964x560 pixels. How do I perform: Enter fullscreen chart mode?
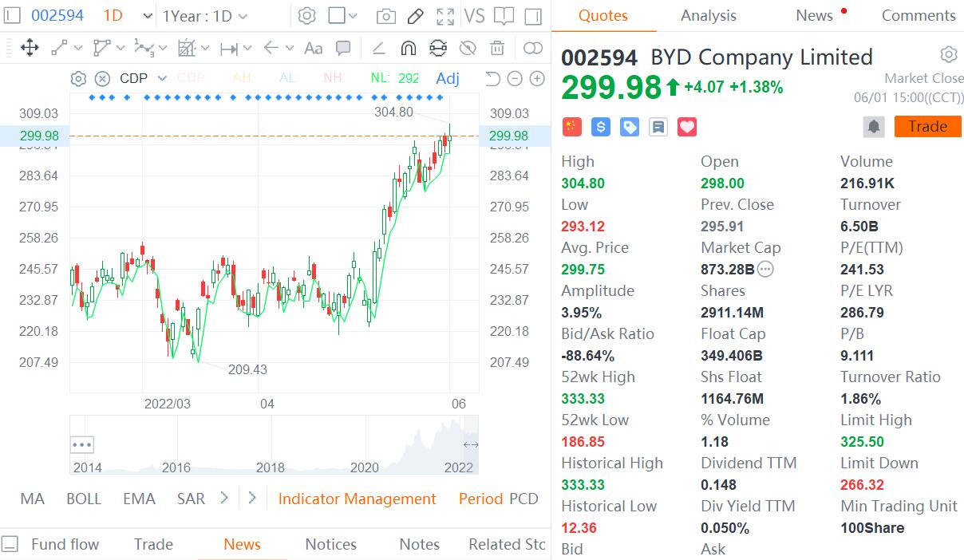click(x=446, y=16)
